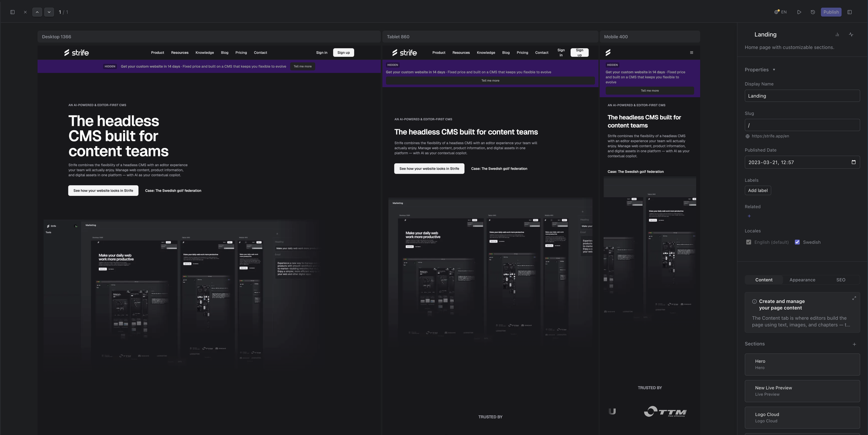The width and height of the screenshot is (868, 435).
Task: Select the Desktop 1366 viewport header
Action: pos(209,37)
